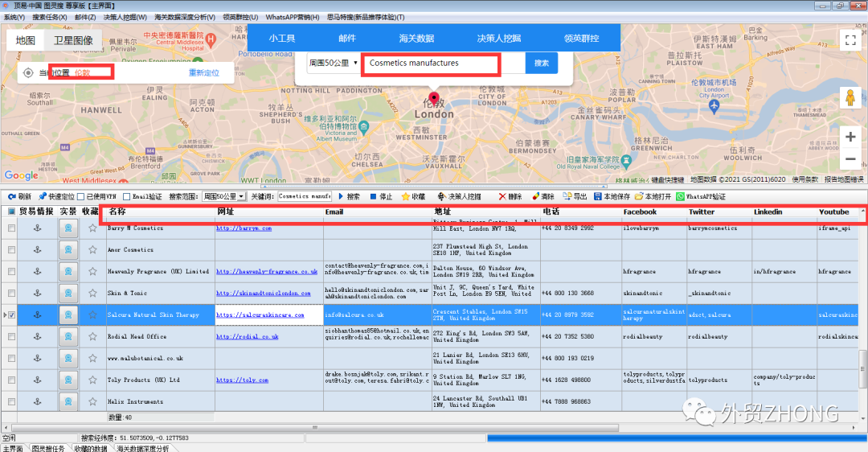Click the current-location target icon
868x452 pixels.
(x=28, y=72)
